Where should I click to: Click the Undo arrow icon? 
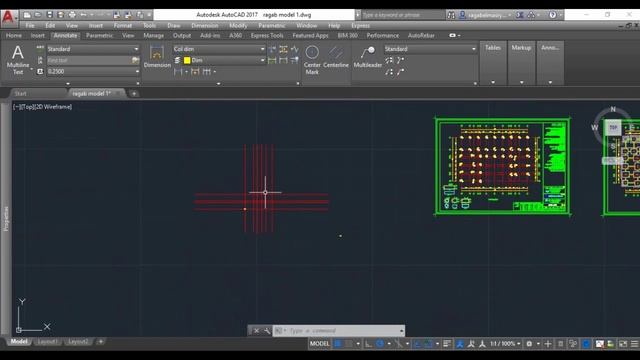coord(83,15)
